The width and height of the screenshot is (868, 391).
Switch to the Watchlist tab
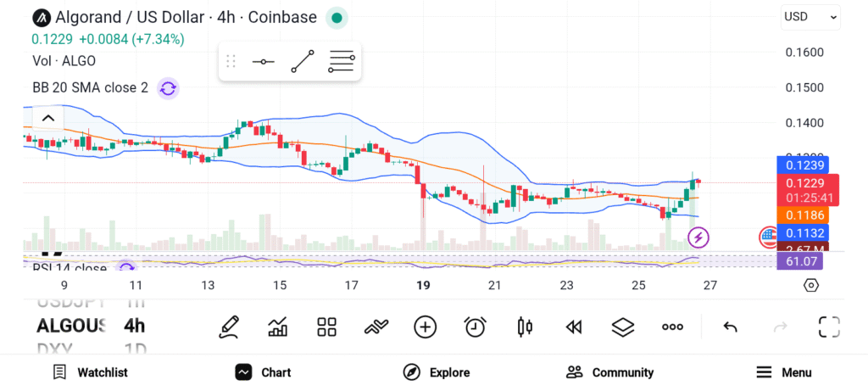click(90, 372)
